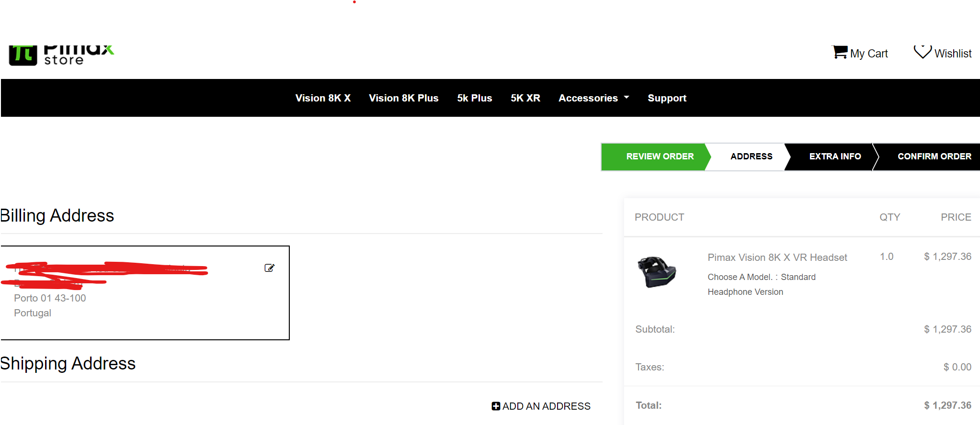Open Vision 8K Plus menu item

pos(404,98)
